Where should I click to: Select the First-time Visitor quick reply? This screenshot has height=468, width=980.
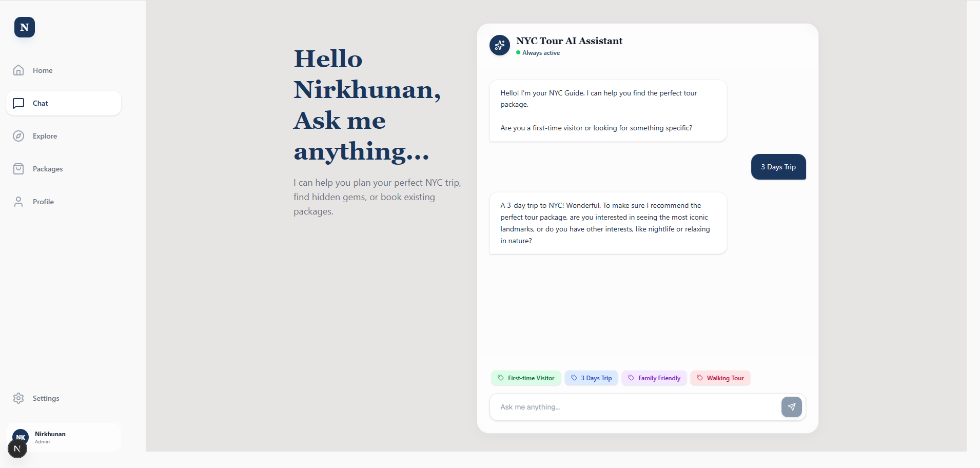526,378
